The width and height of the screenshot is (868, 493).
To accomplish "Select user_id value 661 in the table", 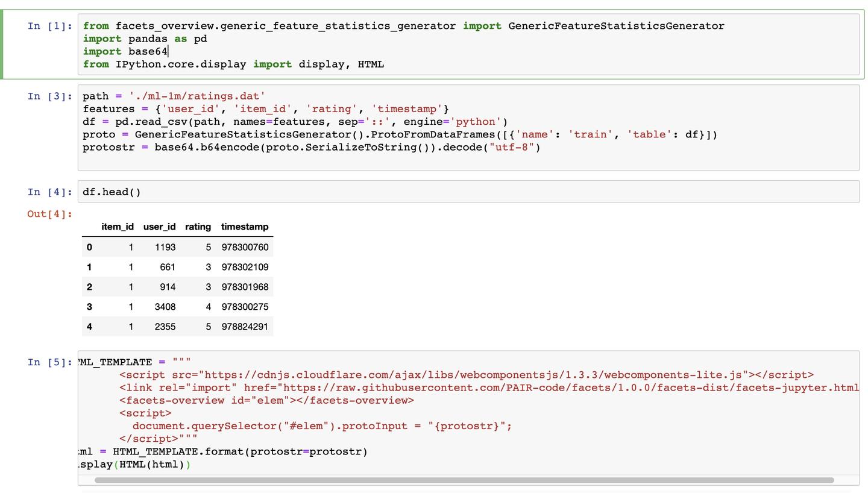I will tap(168, 267).
